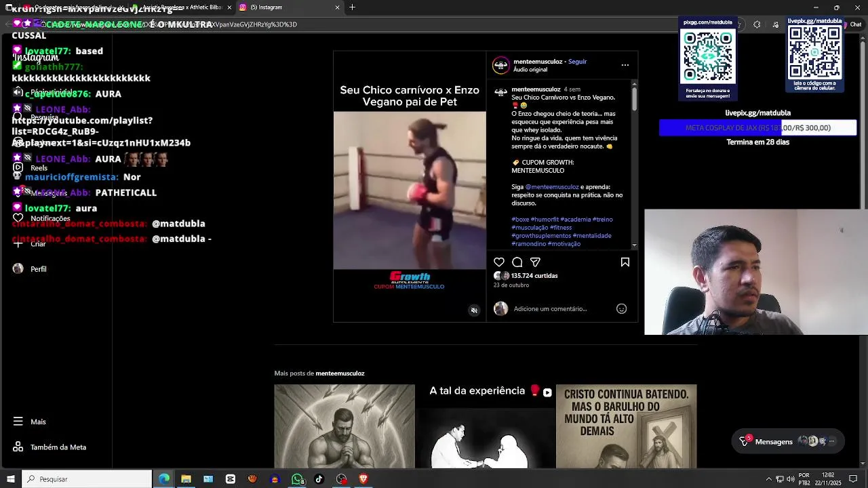Open the A tal da experiência reel thumbnail
The width and height of the screenshot is (868, 488).
pyautogui.click(x=486, y=426)
